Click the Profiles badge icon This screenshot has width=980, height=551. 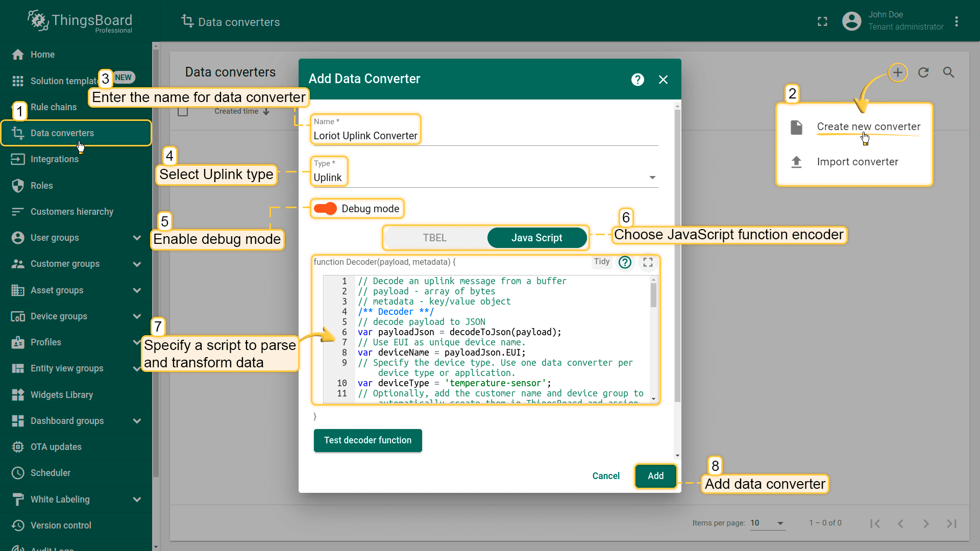18,342
